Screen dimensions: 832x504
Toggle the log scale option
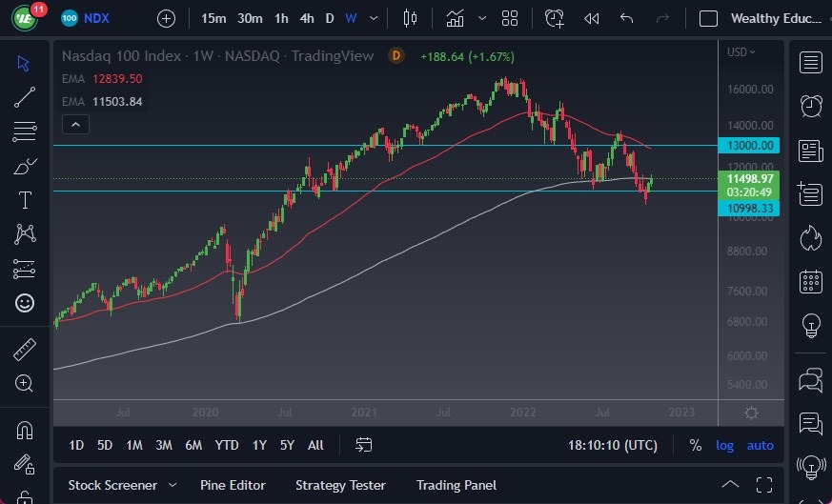tap(725, 445)
